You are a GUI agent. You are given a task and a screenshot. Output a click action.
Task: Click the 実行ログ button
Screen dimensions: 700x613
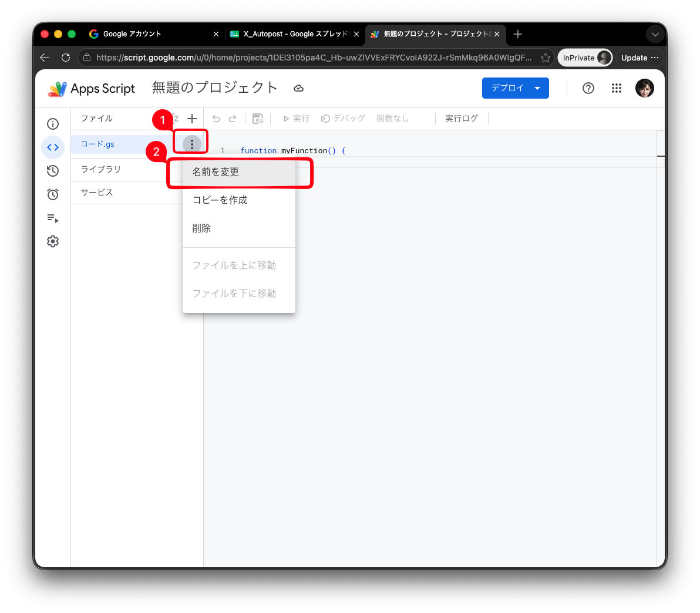[461, 119]
